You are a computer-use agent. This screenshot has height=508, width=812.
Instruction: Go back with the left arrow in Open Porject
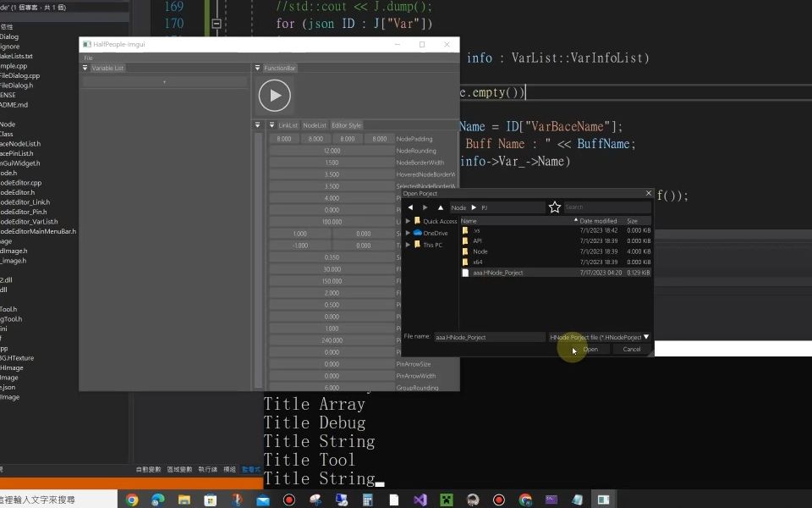pos(411,207)
